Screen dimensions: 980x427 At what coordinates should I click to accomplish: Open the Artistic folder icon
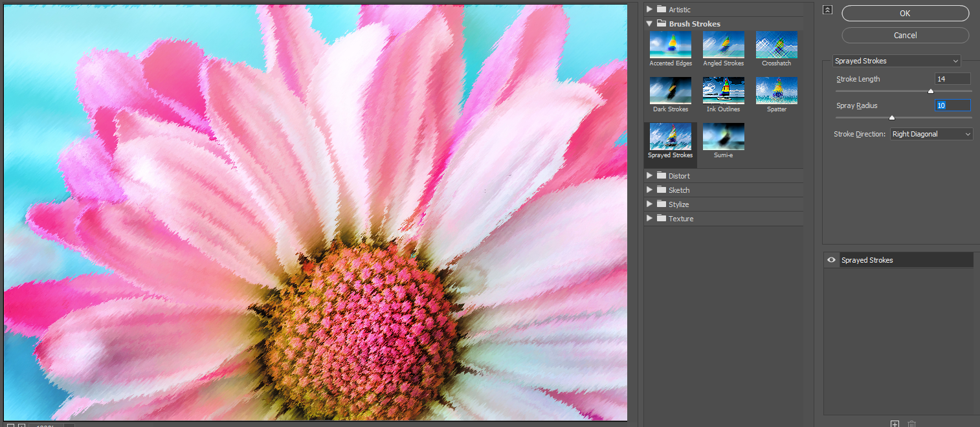point(662,10)
